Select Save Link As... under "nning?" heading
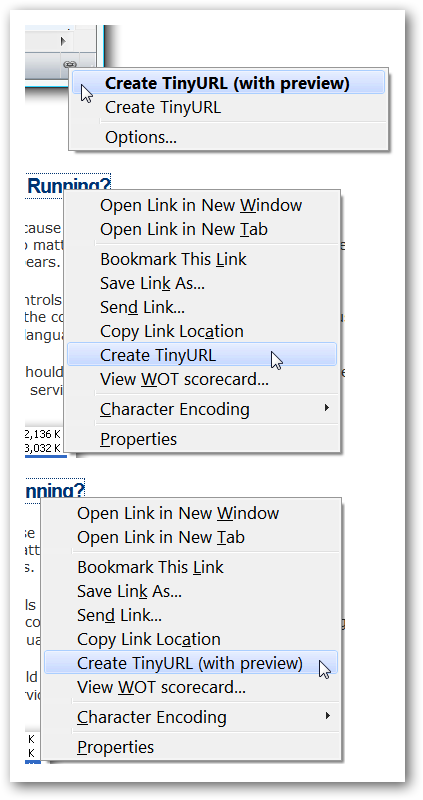 [130, 591]
